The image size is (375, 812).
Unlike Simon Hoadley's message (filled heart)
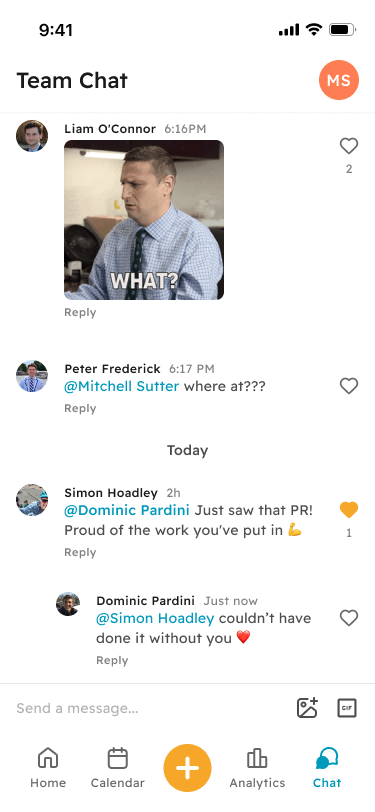tap(349, 510)
